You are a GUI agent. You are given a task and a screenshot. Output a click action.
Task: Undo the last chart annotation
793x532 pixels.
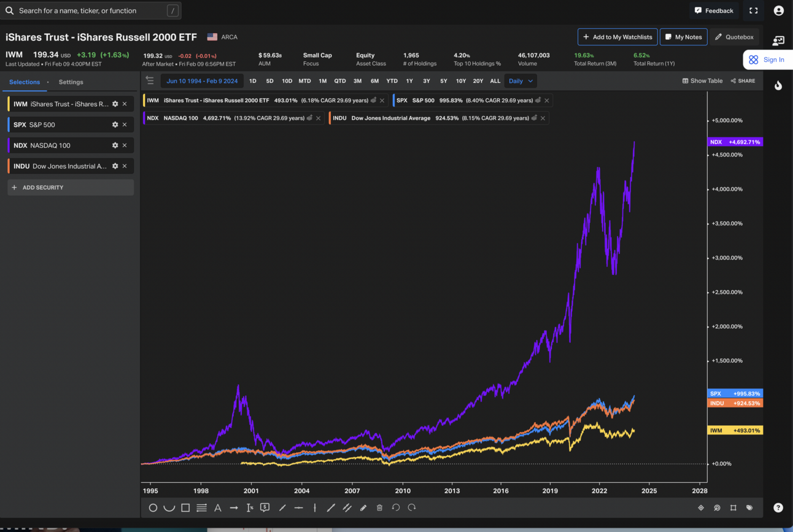coord(396,507)
